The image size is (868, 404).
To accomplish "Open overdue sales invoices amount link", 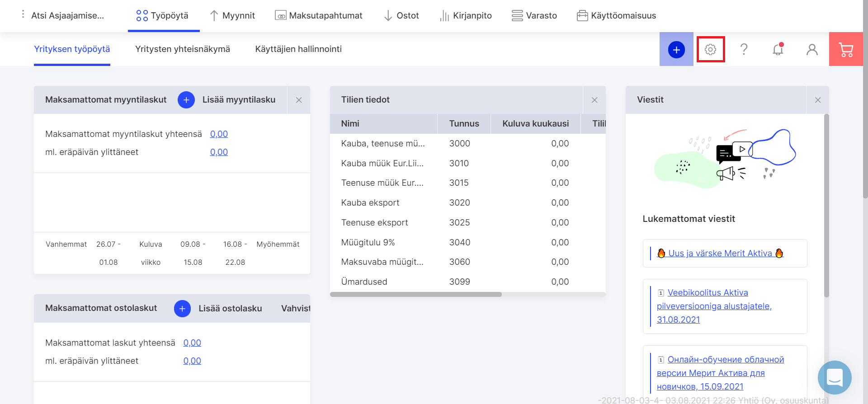I will click(x=219, y=152).
